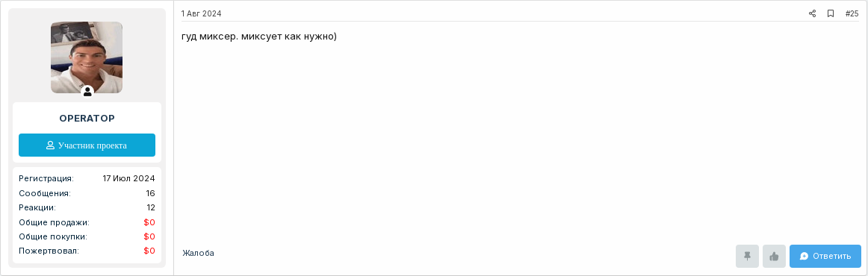Click the post date 1 Авг 2024

[x=201, y=14]
